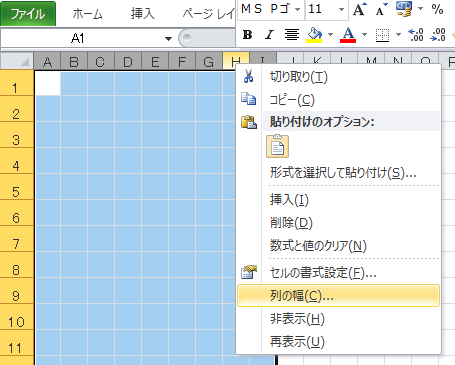Click the copy icon in context menu
The height and width of the screenshot is (365, 455).
(x=249, y=99)
